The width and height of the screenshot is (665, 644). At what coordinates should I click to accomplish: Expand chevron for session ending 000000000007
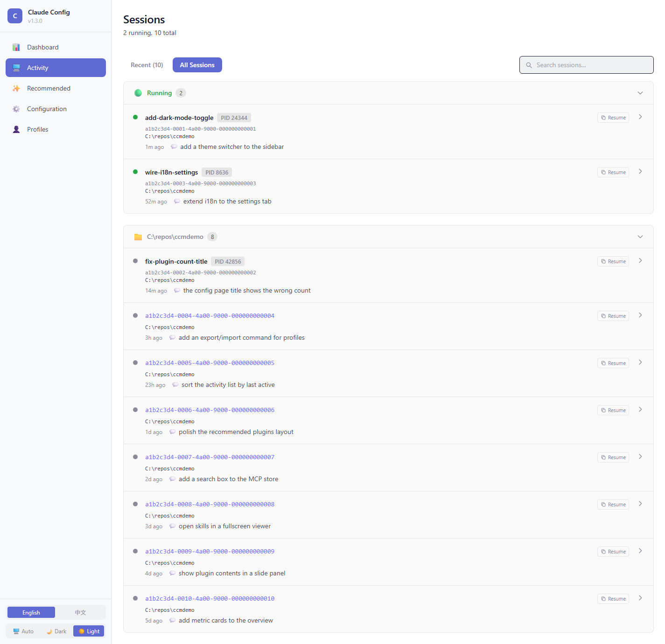(x=640, y=456)
